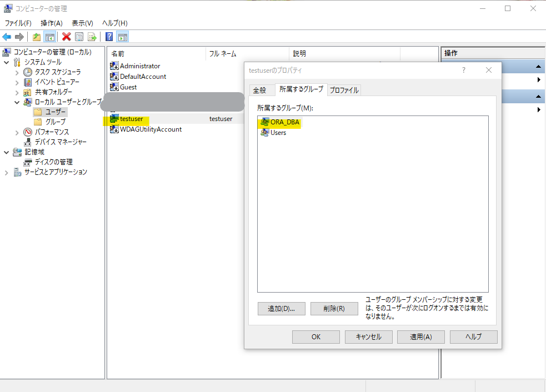
Task: Click the 追加(D)... button
Action: 281,309
